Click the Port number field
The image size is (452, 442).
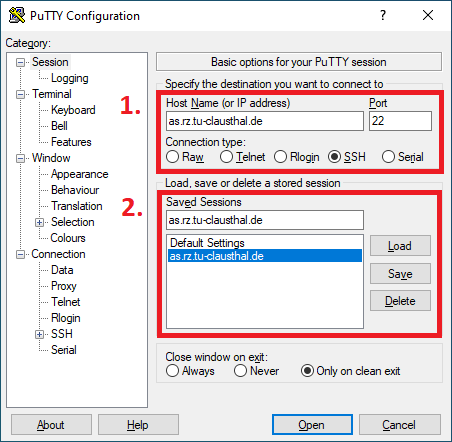tap(400, 121)
